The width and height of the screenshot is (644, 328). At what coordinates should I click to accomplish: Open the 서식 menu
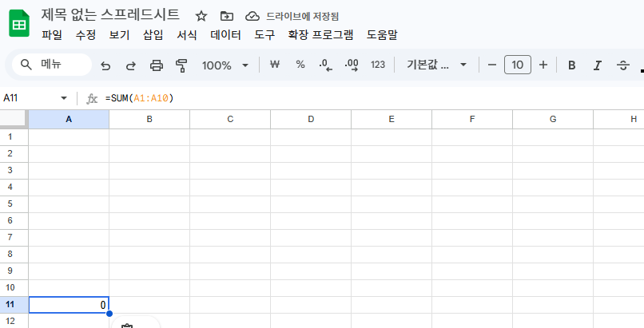tap(186, 35)
